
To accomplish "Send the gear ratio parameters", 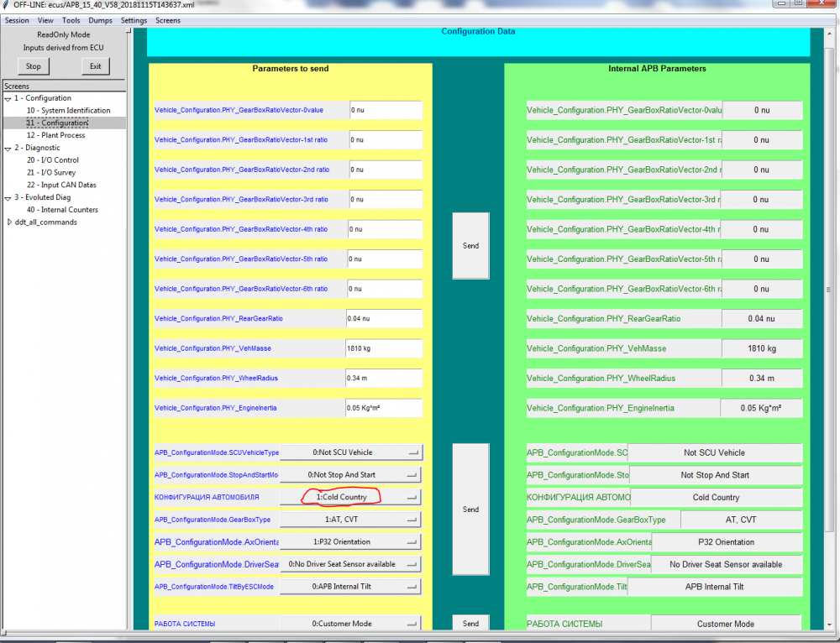I will tap(470, 246).
